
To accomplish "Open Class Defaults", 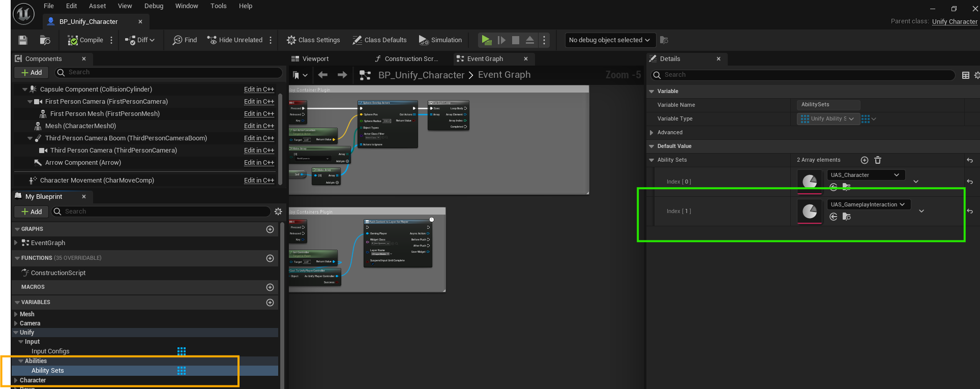I will pyautogui.click(x=379, y=40).
